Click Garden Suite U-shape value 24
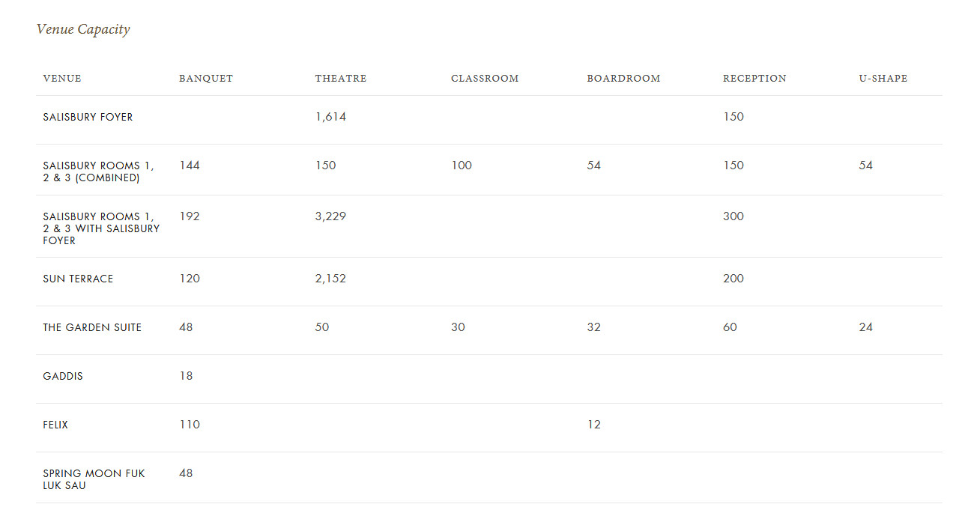The width and height of the screenshot is (980, 528). pos(865,327)
